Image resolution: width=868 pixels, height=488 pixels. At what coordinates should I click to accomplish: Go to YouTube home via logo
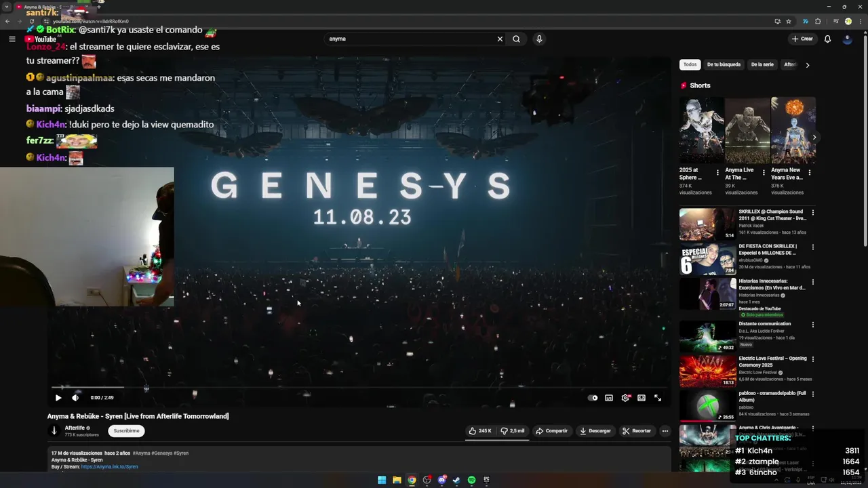(x=41, y=39)
